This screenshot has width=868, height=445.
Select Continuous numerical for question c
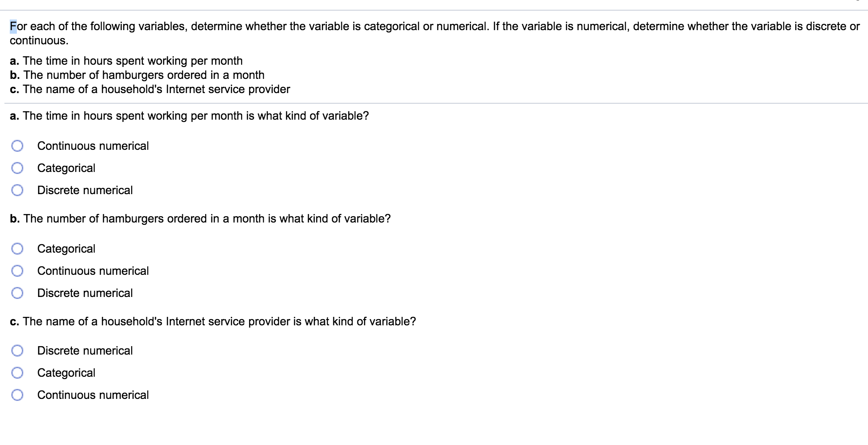(17, 394)
